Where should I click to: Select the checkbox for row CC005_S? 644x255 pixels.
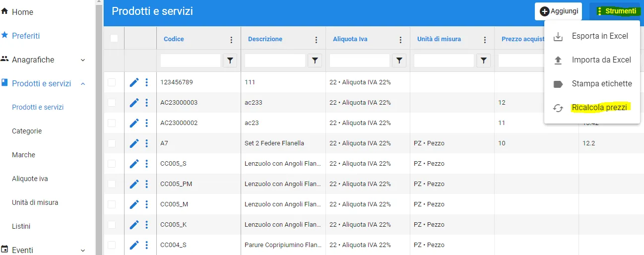[x=112, y=164]
